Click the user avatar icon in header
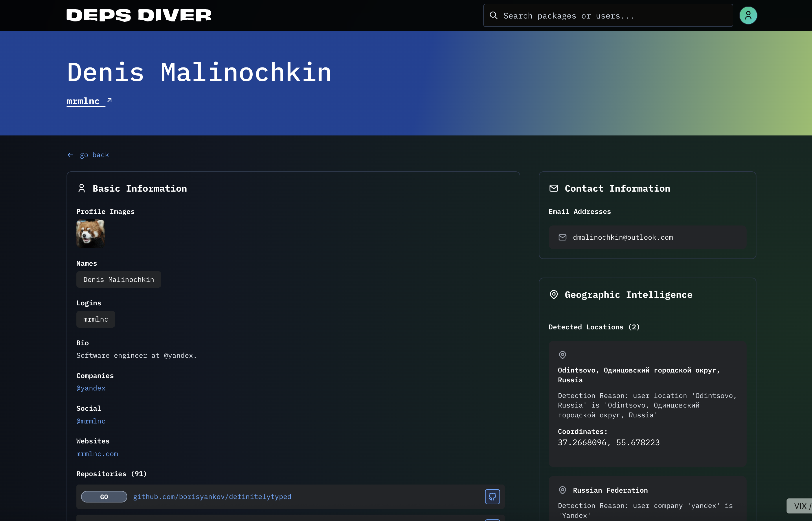 coord(748,15)
